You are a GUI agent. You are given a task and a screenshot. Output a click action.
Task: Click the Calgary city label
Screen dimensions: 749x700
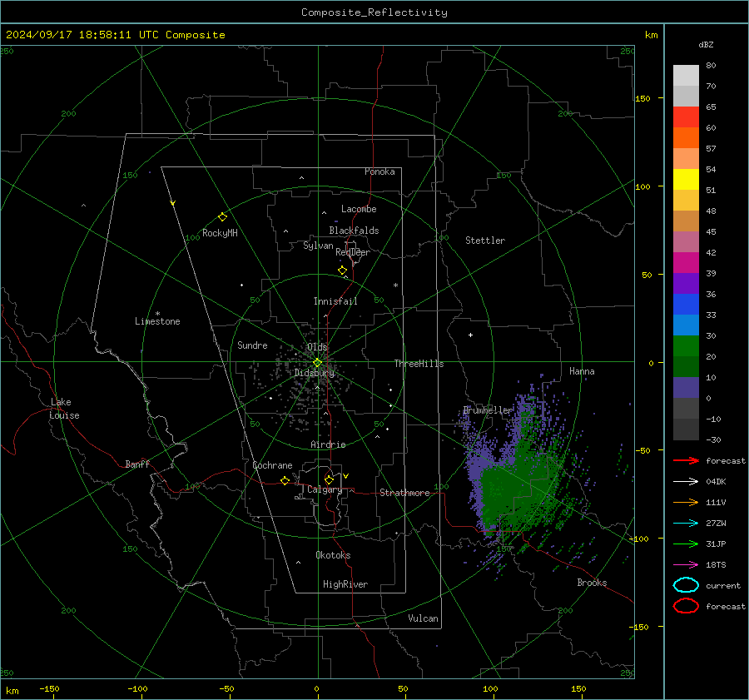tap(325, 489)
